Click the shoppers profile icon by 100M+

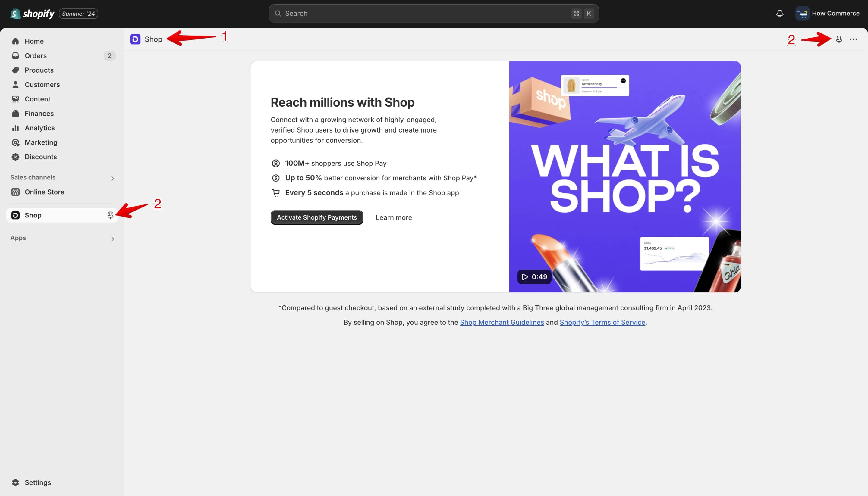[276, 164]
